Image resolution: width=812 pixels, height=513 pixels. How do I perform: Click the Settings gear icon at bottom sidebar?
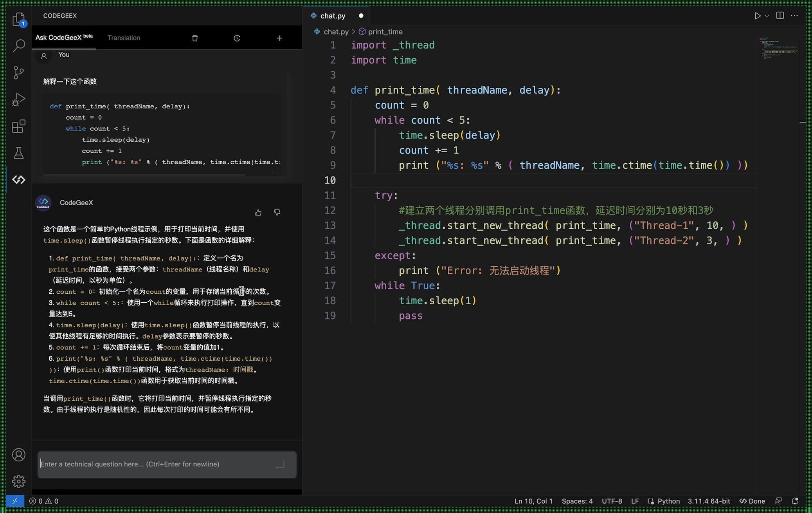coord(17,481)
